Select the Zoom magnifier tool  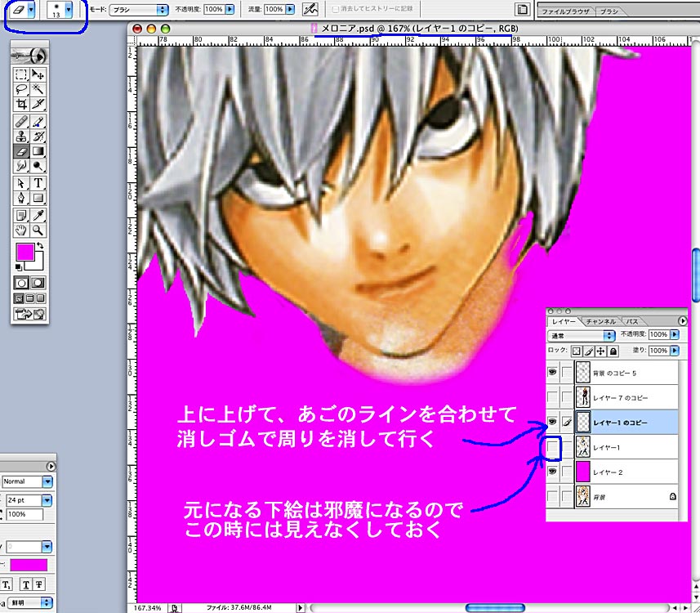pyautogui.click(x=38, y=230)
